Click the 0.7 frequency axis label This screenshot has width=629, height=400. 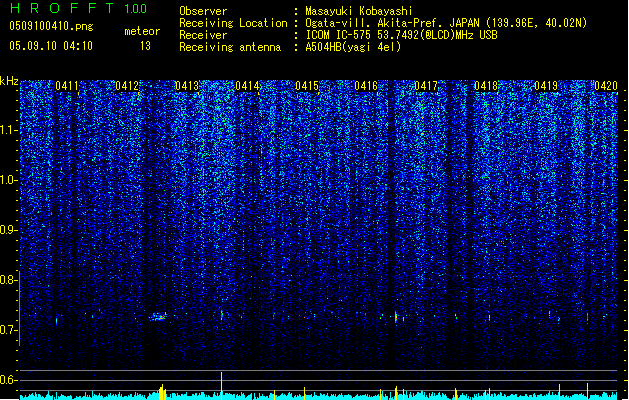click(x=9, y=330)
